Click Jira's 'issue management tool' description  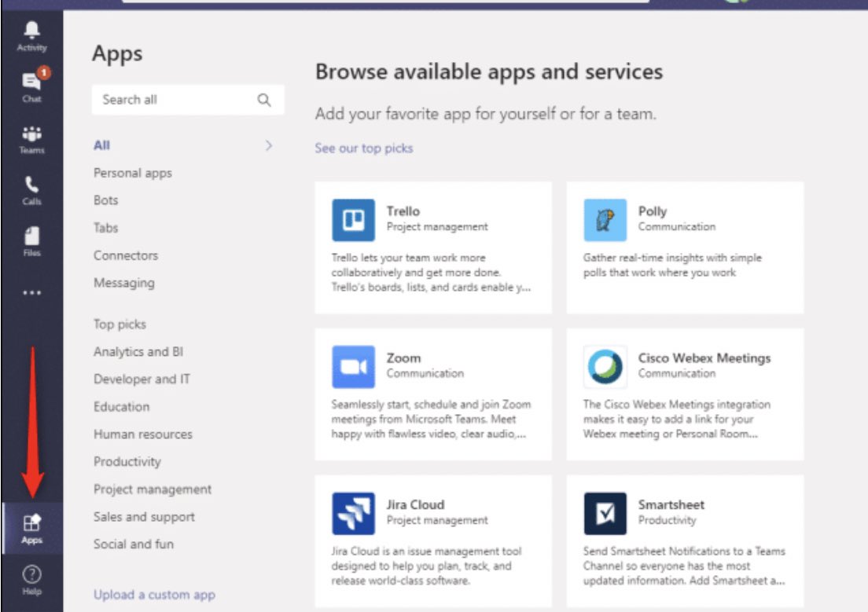point(426,566)
